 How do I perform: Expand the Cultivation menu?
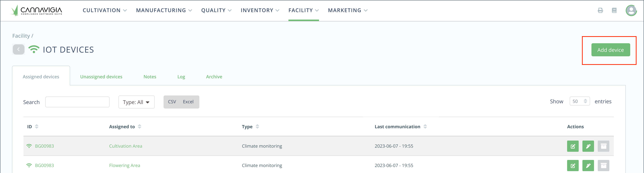click(105, 10)
